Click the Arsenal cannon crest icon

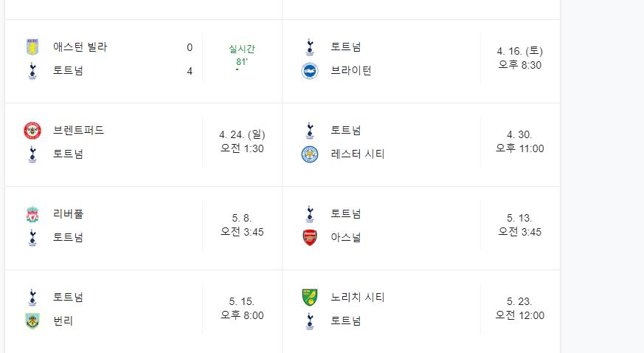(310, 238)
